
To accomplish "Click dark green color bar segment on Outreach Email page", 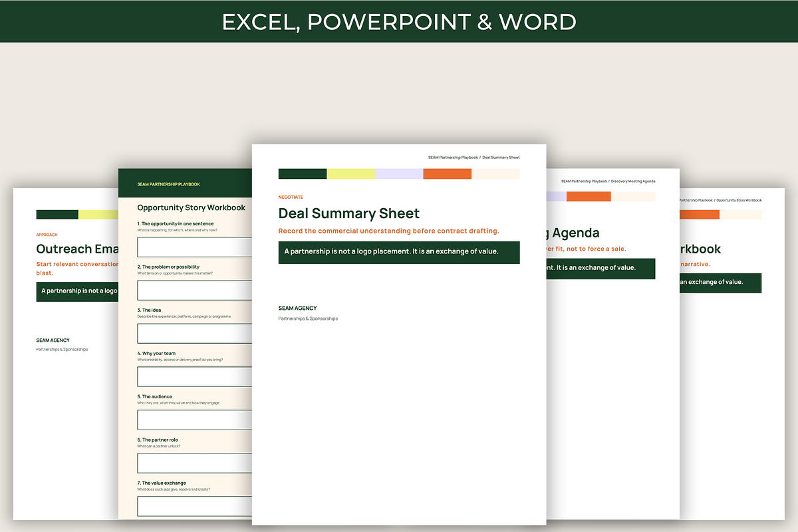I will click(57, 214).
